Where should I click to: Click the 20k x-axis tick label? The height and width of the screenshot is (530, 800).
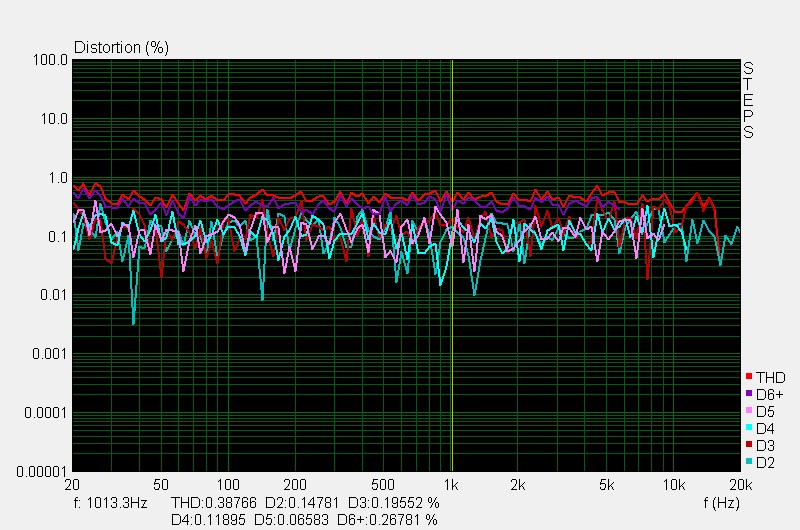[x=741, y=485]
